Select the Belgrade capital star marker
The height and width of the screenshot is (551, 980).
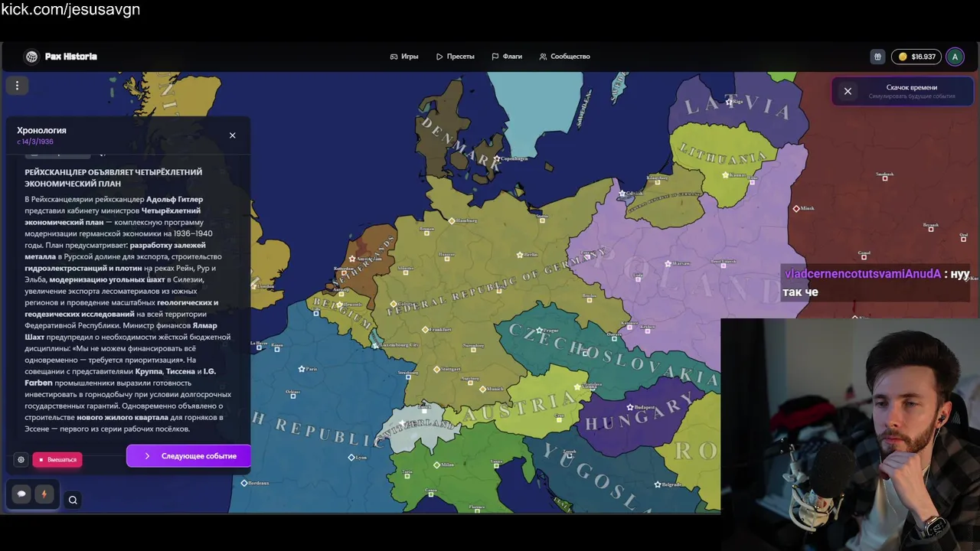click(658, 484)
